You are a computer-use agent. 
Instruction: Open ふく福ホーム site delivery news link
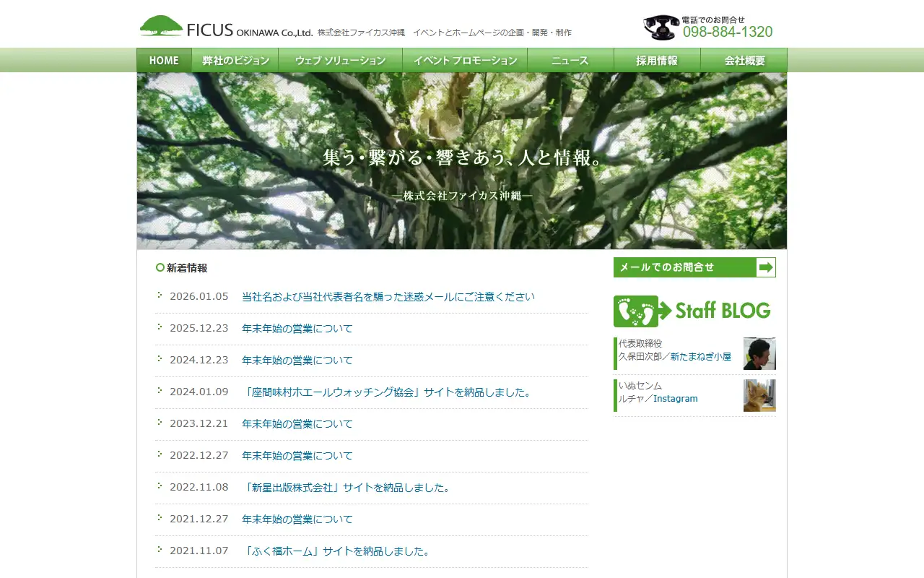coord(337,551)
